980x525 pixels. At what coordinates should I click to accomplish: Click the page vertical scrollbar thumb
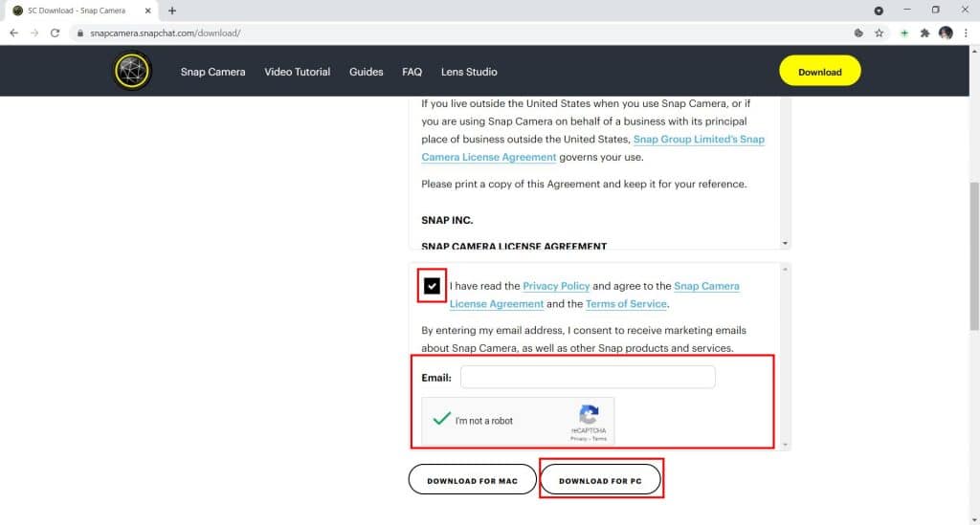point(974,256)
